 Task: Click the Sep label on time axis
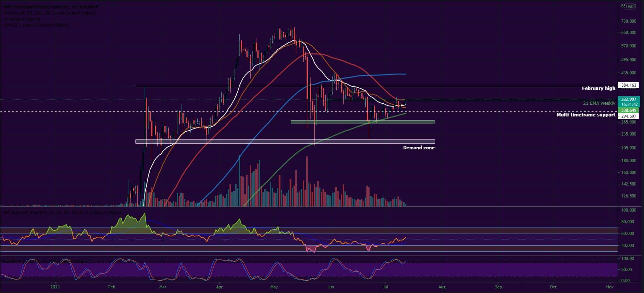[x=498, y=287]
